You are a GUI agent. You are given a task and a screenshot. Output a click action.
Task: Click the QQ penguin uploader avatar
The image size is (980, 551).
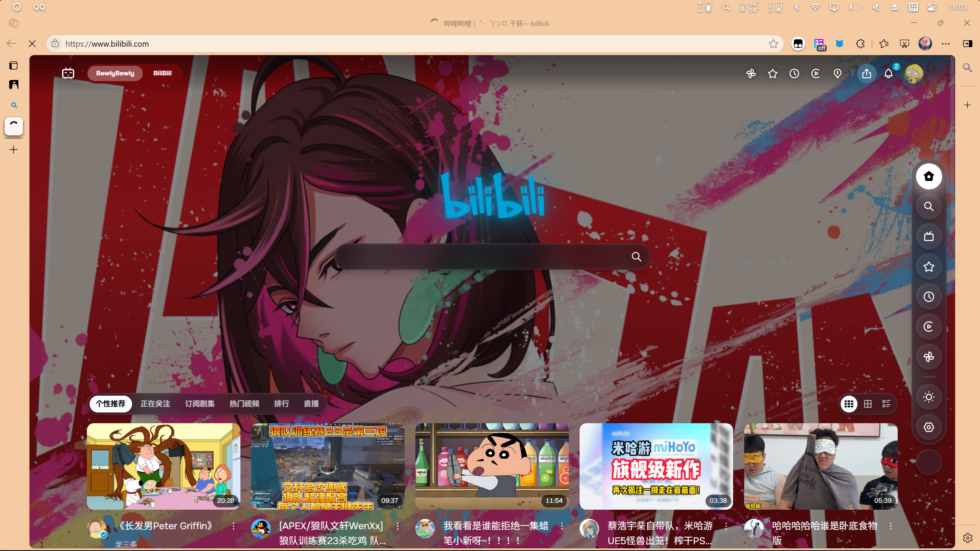click(x=261, y=529)
